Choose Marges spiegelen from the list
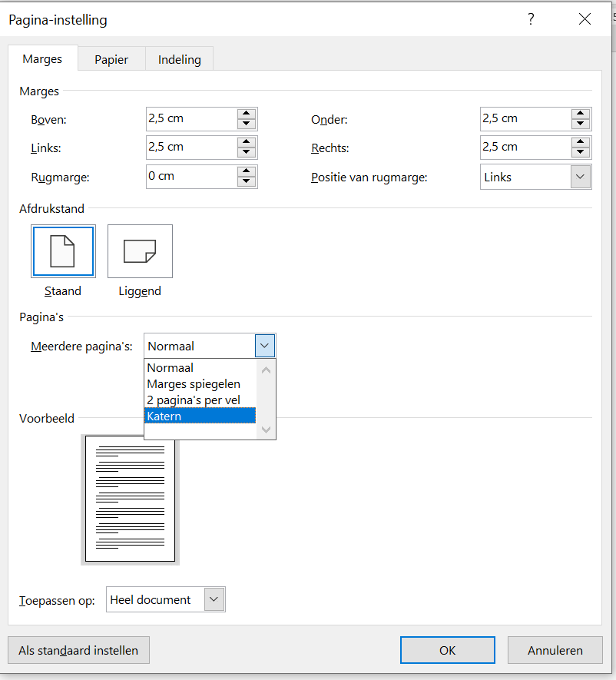616x680 pixels. pyautogui.click(x=200, y=384)
